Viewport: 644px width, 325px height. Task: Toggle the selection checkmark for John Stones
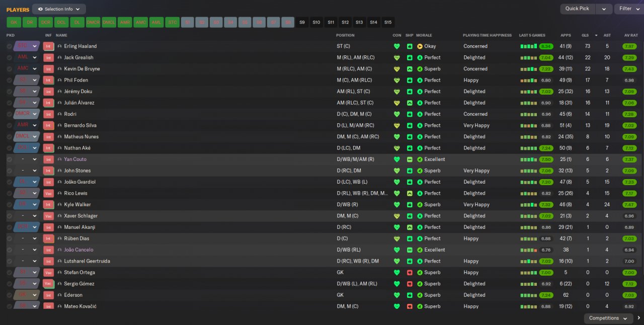tap(9, 171)
